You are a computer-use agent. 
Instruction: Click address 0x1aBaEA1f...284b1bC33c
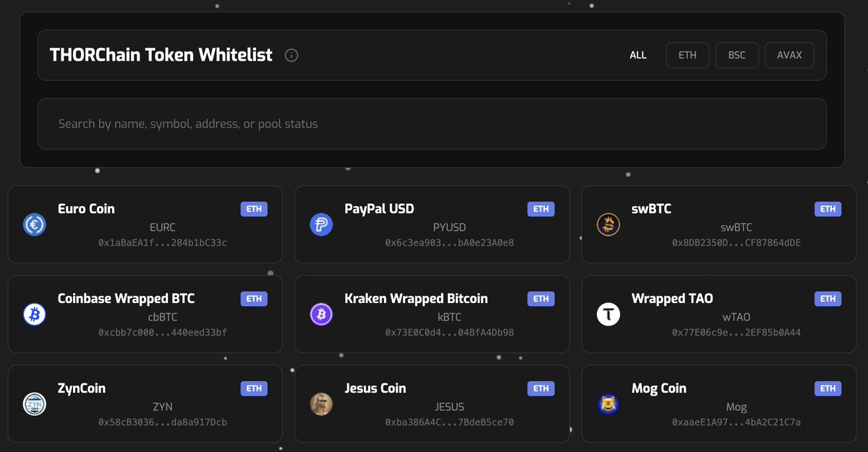pos(163,243)
